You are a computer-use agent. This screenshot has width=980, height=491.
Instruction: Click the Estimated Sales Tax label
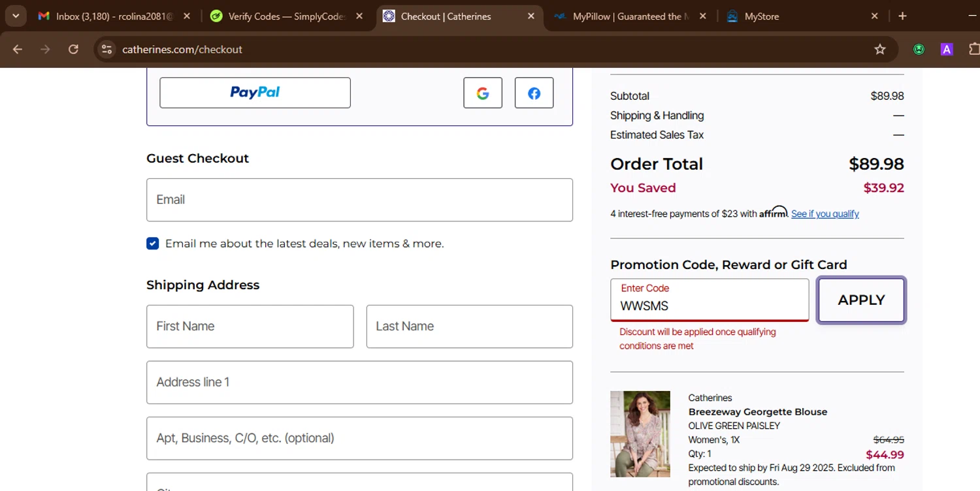pyautogui.click(x=657, y=135)
